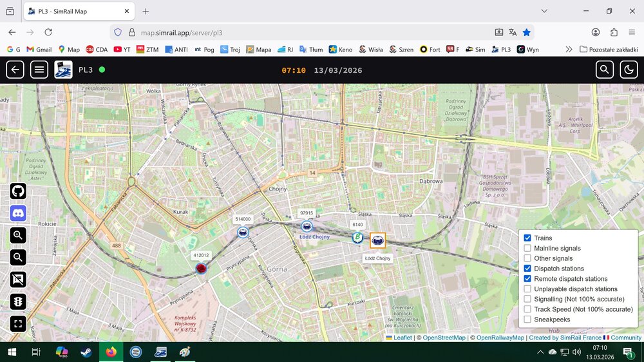Open the Firefox list all tabs dropdown

pyautogui.click(x=544, y=11)
